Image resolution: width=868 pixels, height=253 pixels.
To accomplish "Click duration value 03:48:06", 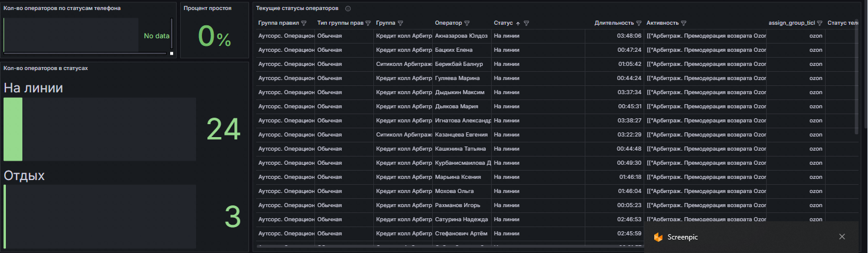I will [x=629, y=36].
